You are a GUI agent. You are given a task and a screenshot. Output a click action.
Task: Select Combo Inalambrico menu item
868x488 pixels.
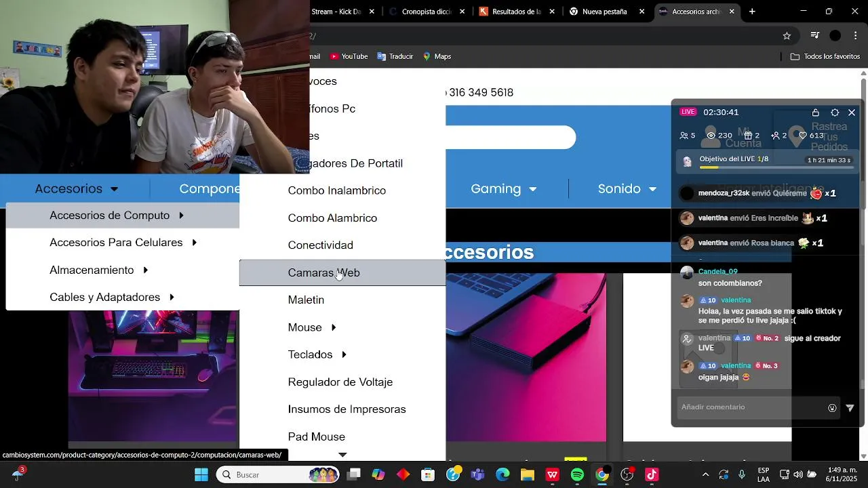[x=342, y=190]
